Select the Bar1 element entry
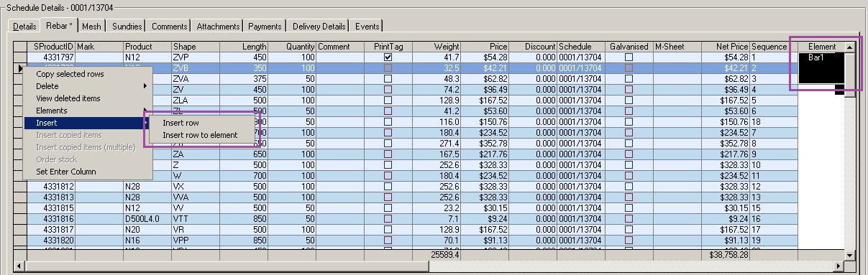 [x=816, y=57]
